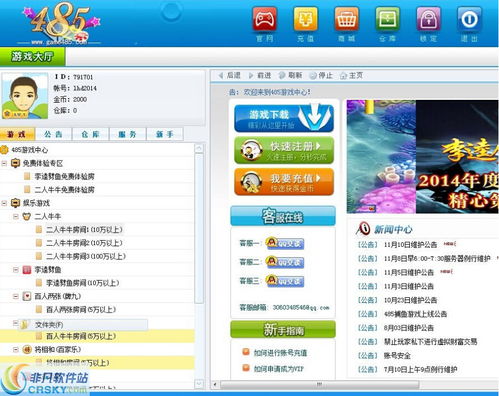
Task: Collapse the 百人两张(牌九) tree node
Action: pos(16,296)
